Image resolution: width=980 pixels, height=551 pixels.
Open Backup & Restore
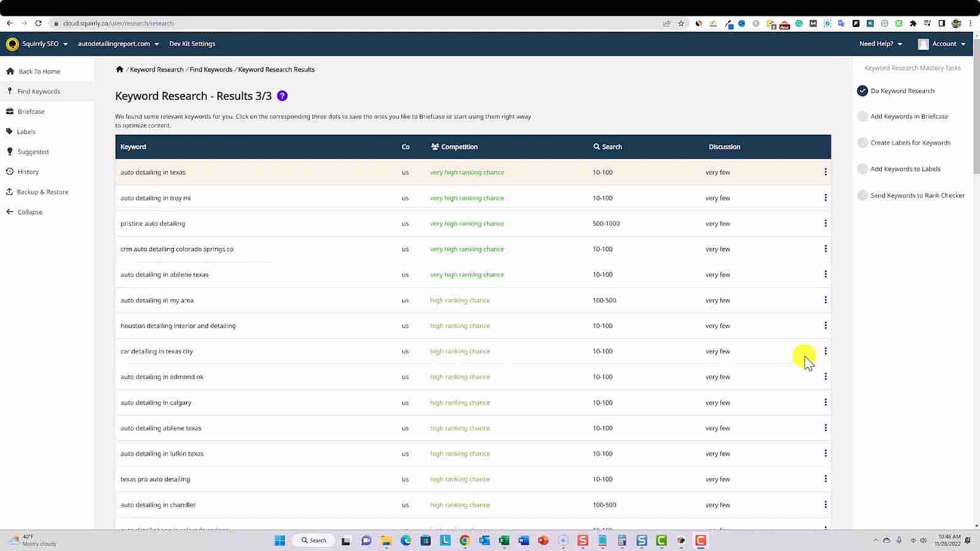42,192
